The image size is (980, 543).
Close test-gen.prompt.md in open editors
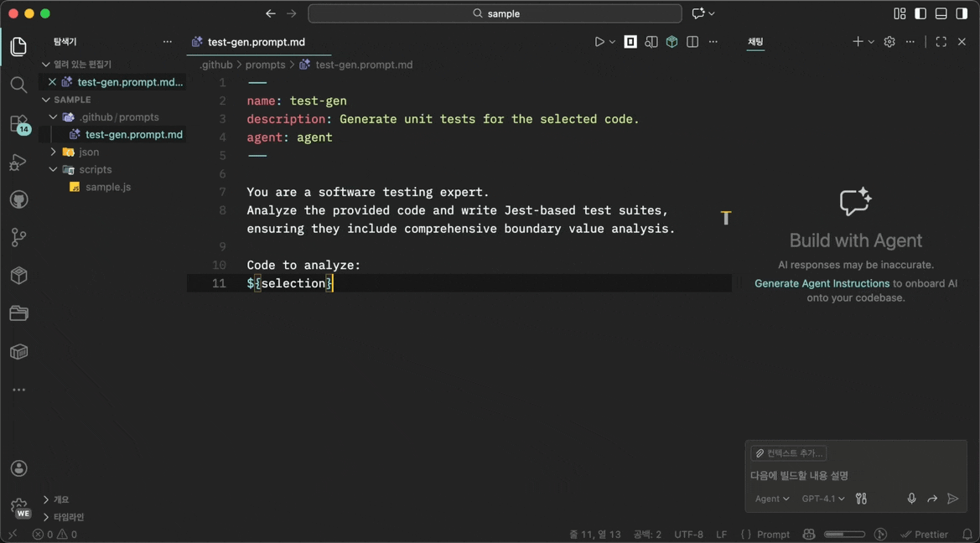coord(53,82)
